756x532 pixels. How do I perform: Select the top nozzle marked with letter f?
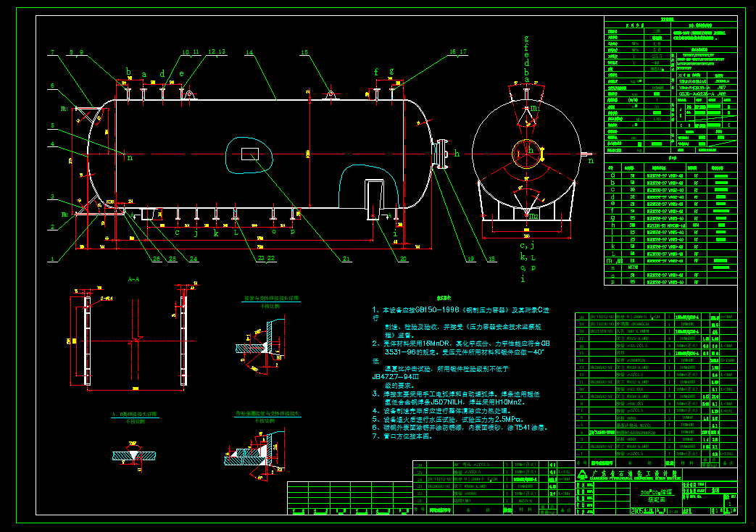(x=376, y=88)
